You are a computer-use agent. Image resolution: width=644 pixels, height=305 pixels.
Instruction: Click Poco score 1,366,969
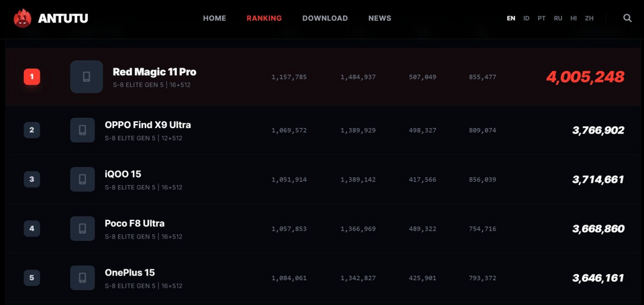pos(358,229)
